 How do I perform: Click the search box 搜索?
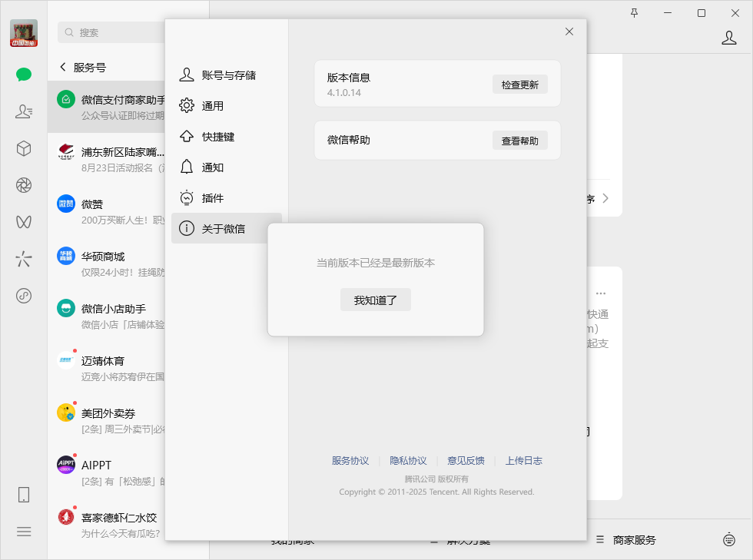click(x=111, y=32)
